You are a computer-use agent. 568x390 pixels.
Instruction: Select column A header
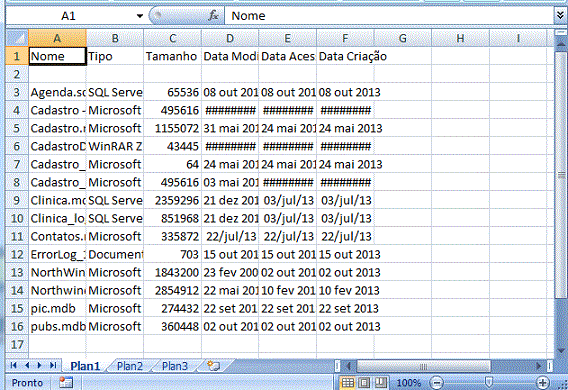pyautogui.click(x=57, y=38)
